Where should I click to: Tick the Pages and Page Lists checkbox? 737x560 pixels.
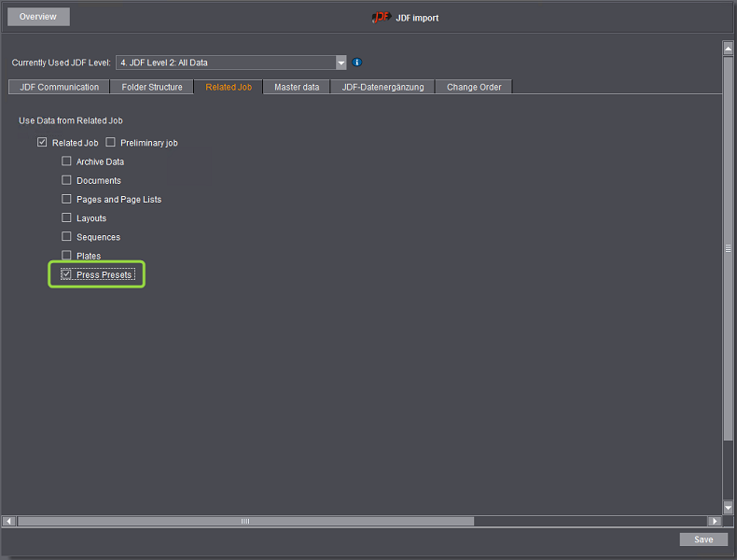(66, 199)
